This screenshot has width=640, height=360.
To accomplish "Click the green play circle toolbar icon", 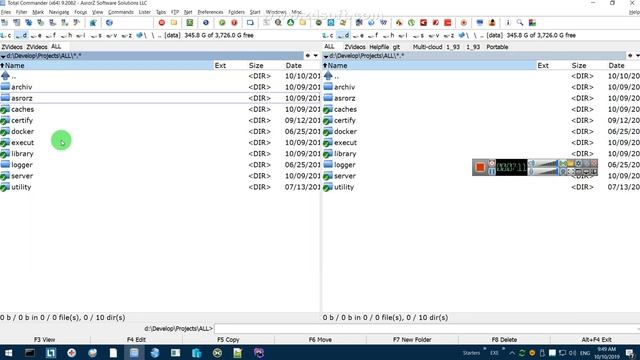I will [x=222, y=23].
